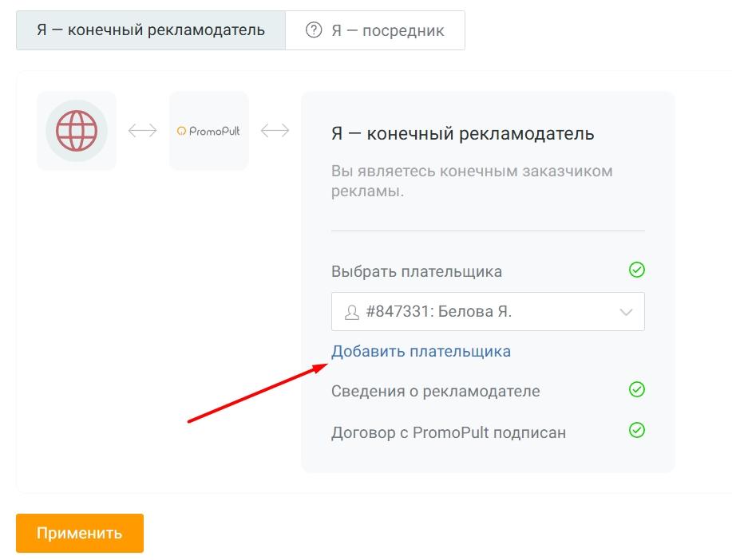Follow the "Добавить плательщика" link
Screen dimensions: 732x560
pyautogui.click(x=421, y=351)
